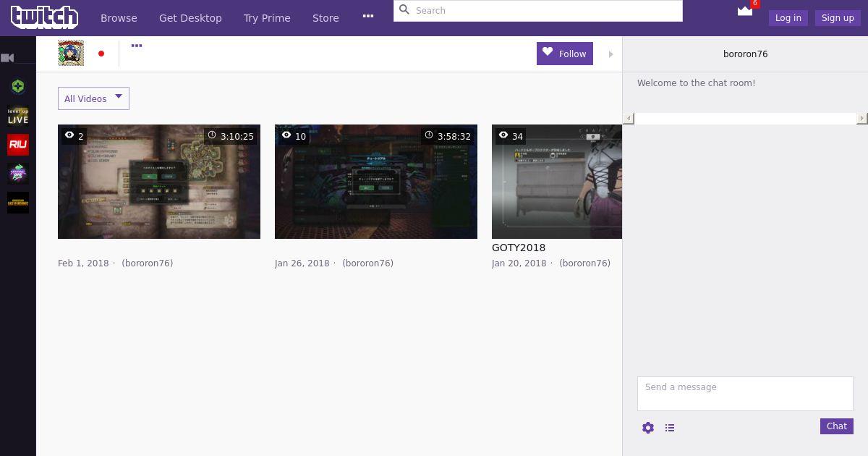The image size is (868, 456).
Task: Click the Twitch logo
Action: click(x=44, y=17)
